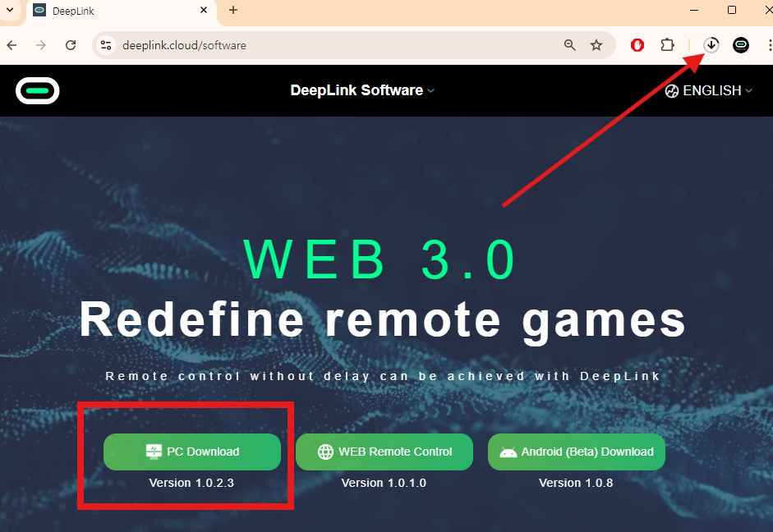Open the browser downloads icon
Image resolution: width=773 pixels, height=532 pixels.
click(x=711, y=45)
